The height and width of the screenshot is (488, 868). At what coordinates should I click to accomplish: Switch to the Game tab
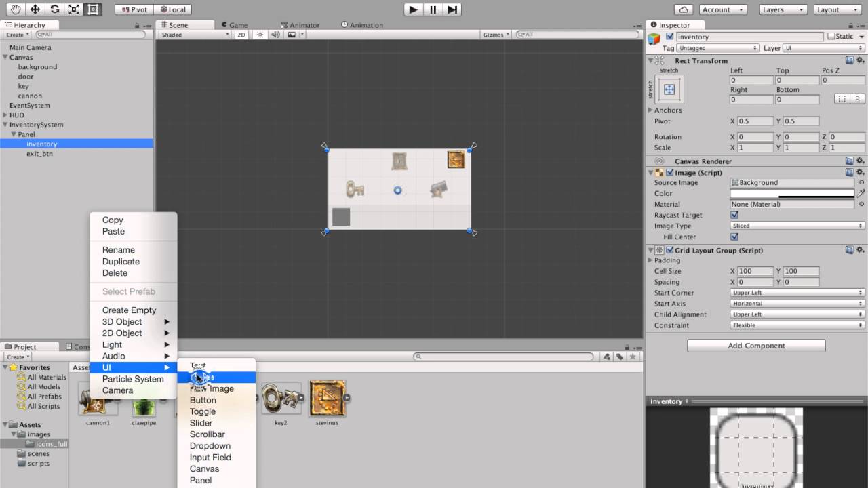pyautogui.click(x=234, y=25)
